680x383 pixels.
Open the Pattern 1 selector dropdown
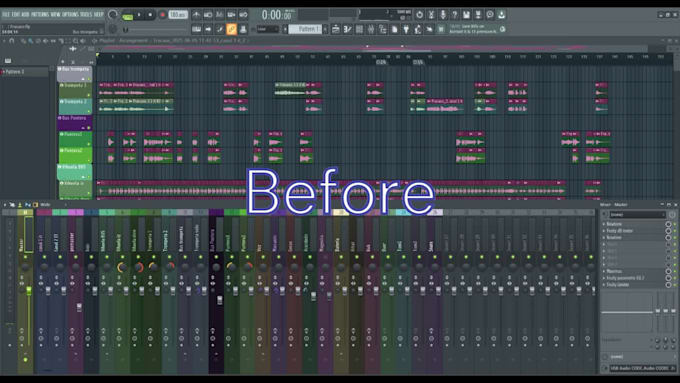[305, 29]
